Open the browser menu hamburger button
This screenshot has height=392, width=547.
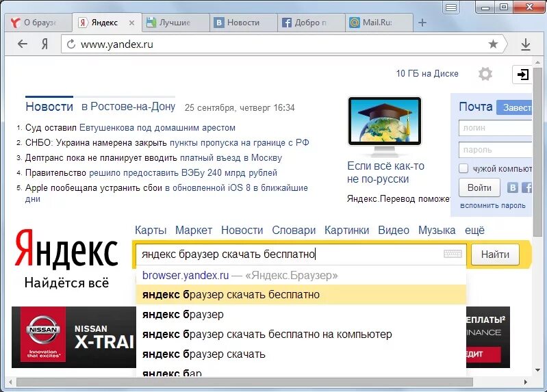click(451, 8)
